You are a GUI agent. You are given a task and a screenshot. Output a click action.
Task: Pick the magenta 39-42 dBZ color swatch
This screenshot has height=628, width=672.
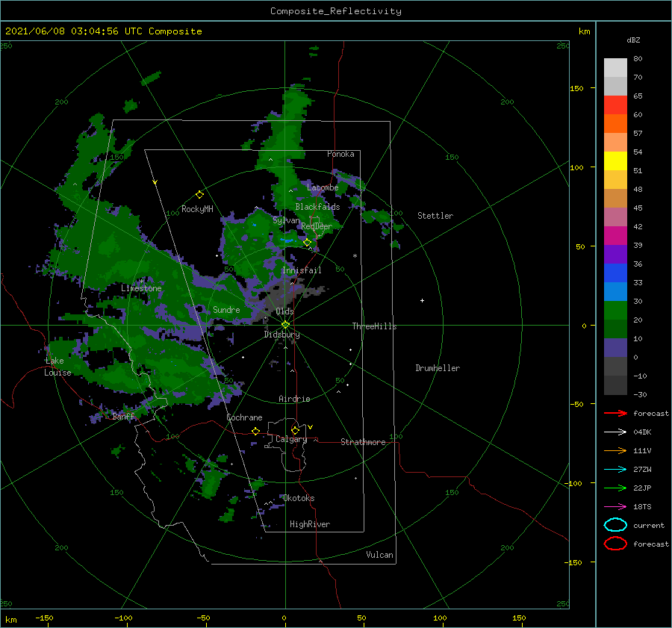(x=615, y=235)
